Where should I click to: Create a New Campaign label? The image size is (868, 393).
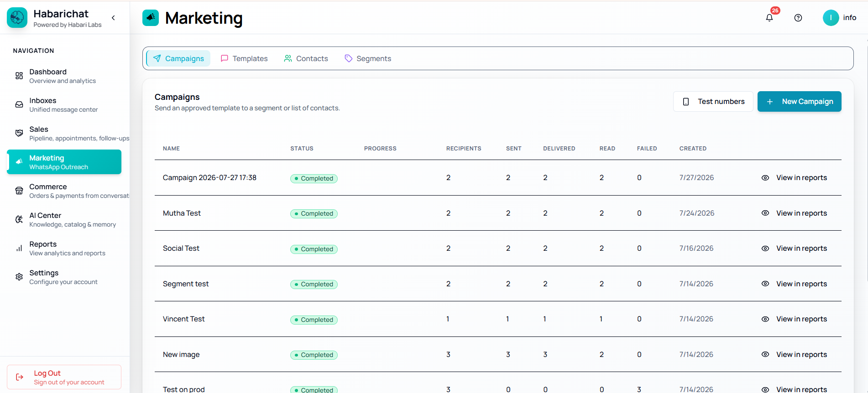[x=807, y=102]
